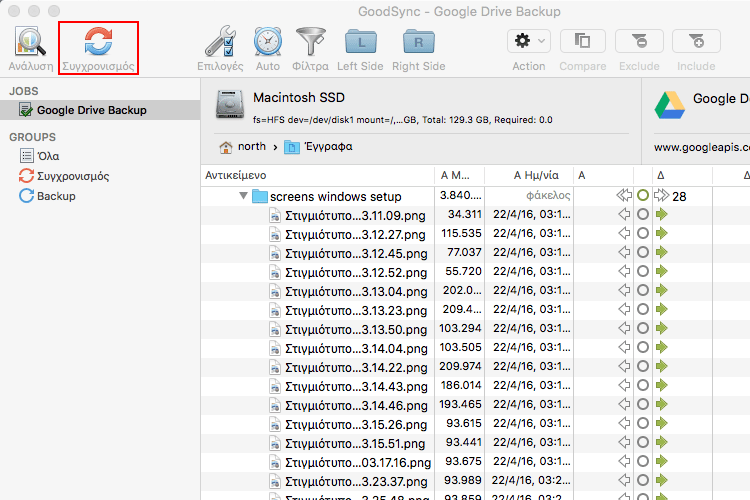Viewport: 750px width, 500px height.
Task: Click the Exclude toolbar button
Action: click(x=639, y=41)
